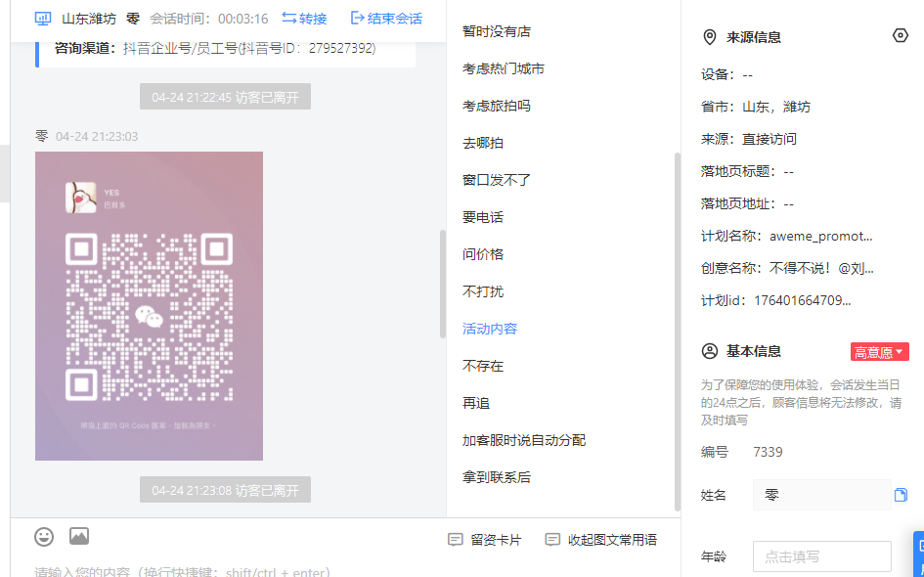Click the monitor device icon beside 山东潍坊
The image size is (924, 577).
(x=43, y=19)
